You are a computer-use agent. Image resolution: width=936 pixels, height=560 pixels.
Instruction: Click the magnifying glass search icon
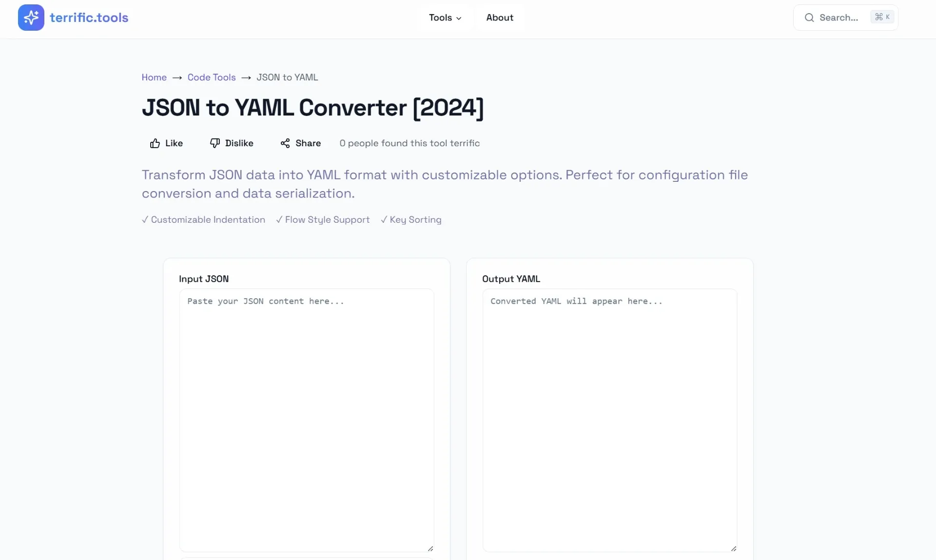click(x=809, y=18)
